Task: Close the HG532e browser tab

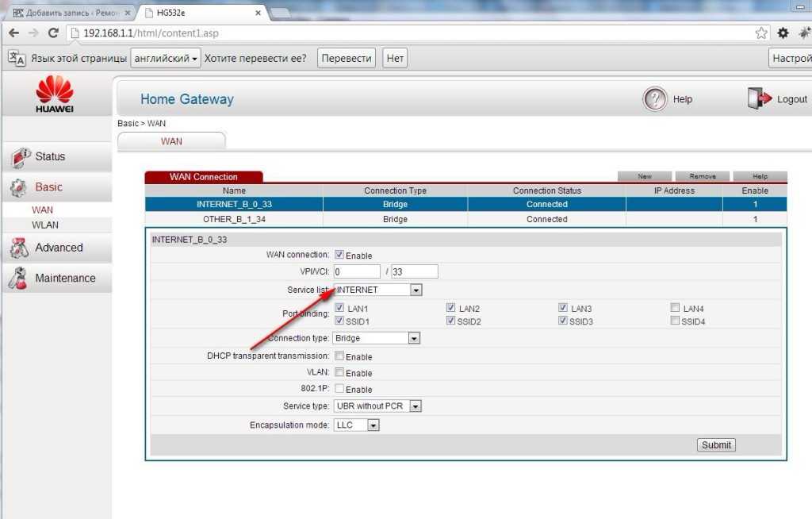Action: tap(258, 13)
